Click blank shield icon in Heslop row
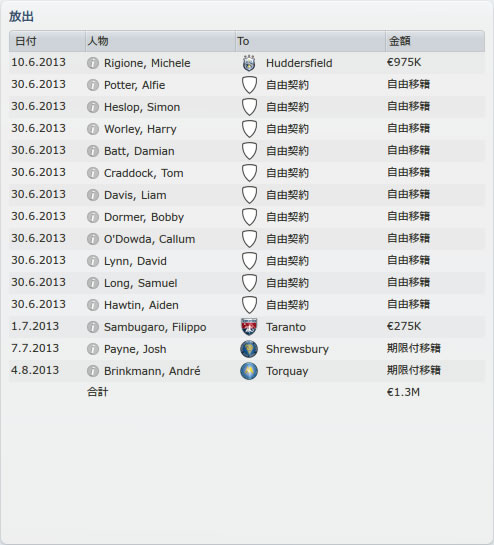The height and width of the screenshot is (545, 494). [x=249, y=107]
